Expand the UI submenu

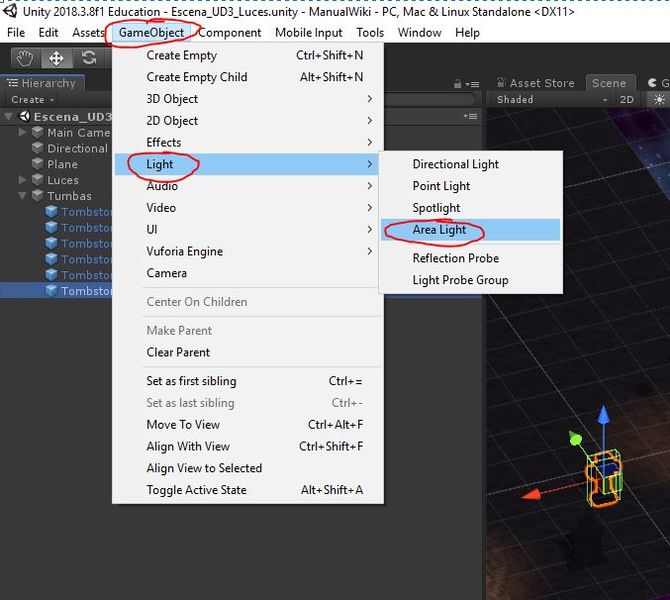pyautogui.click(x=248, y=229)
